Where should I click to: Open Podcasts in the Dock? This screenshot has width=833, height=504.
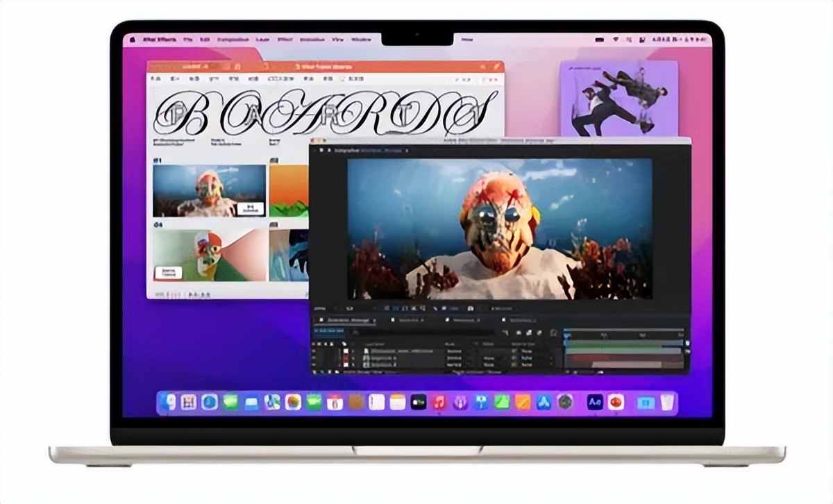[460, 402]
